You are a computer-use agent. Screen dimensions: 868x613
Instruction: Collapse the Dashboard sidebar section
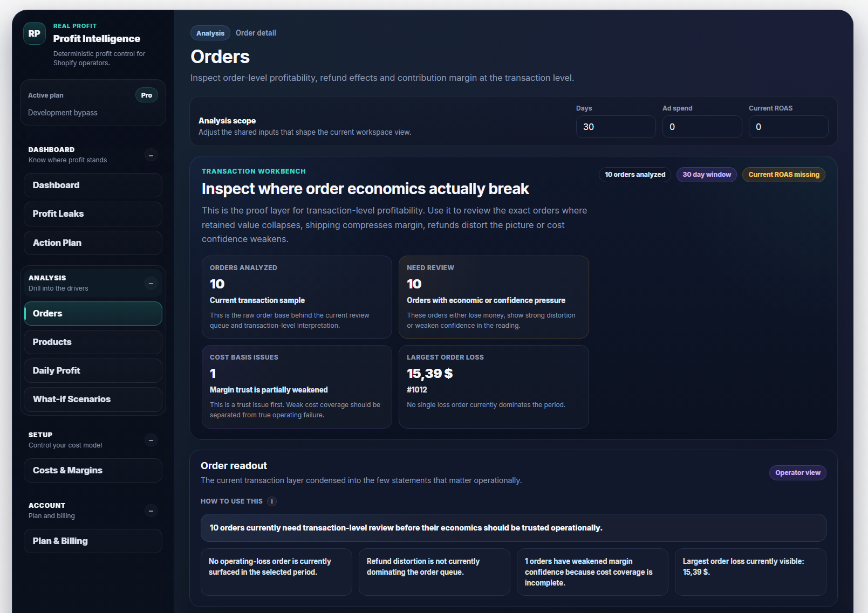click(x=151, y=155)
